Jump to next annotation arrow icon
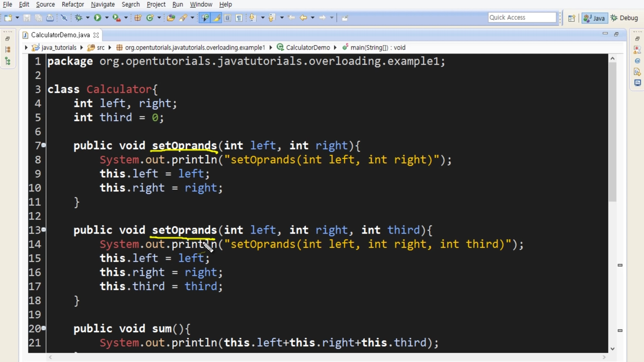Viewport: 644px width, 362px height. pyautogui.click(x=253, y=18)
